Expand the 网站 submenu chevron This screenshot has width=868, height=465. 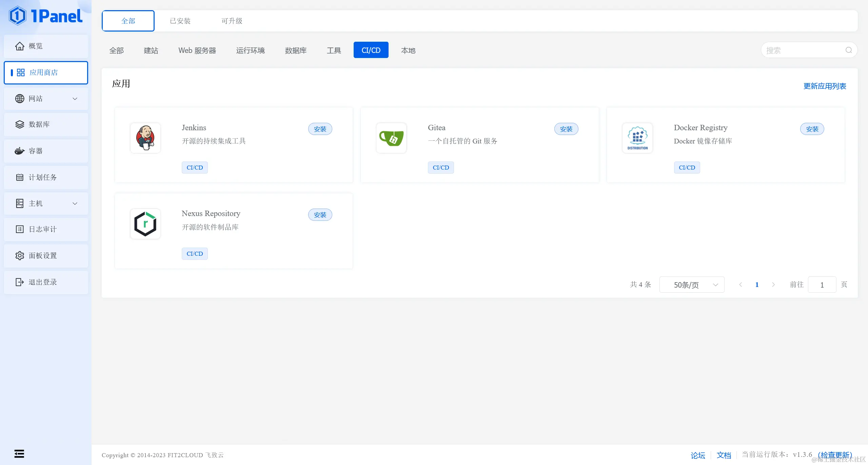75,99
